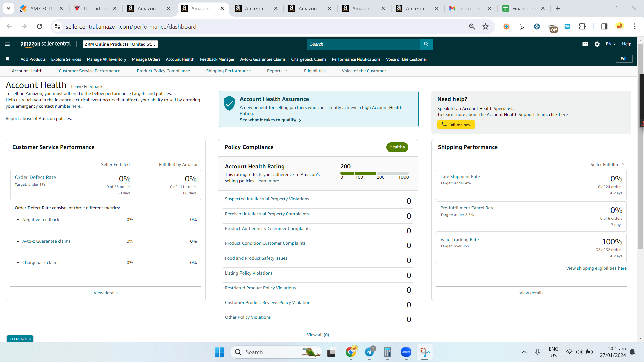Open the Eligibilities tab
The image size is (644, 362).
(315, 71)
